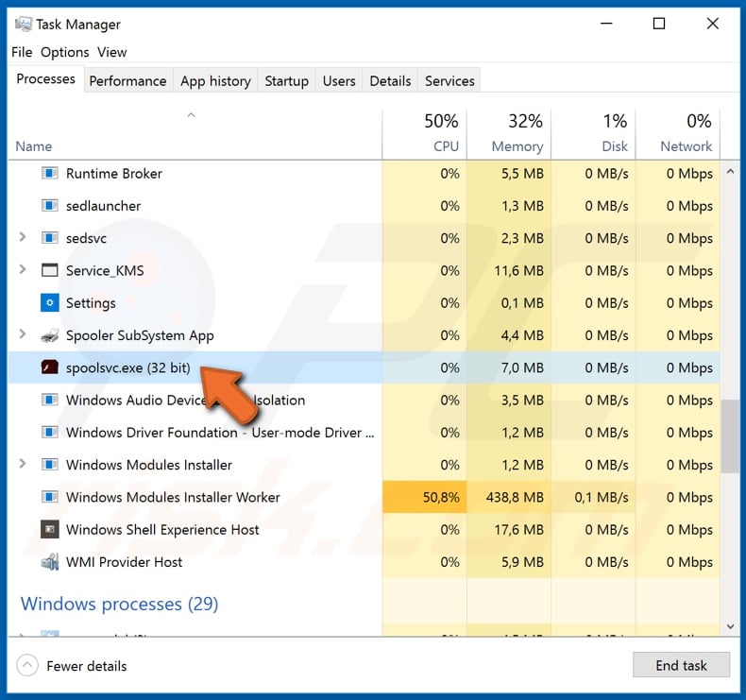Switch to the Performance tab

pos(128,81)
